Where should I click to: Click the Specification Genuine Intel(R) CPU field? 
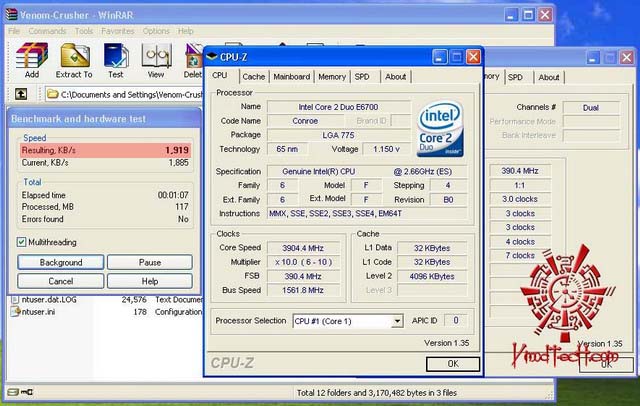367,171
